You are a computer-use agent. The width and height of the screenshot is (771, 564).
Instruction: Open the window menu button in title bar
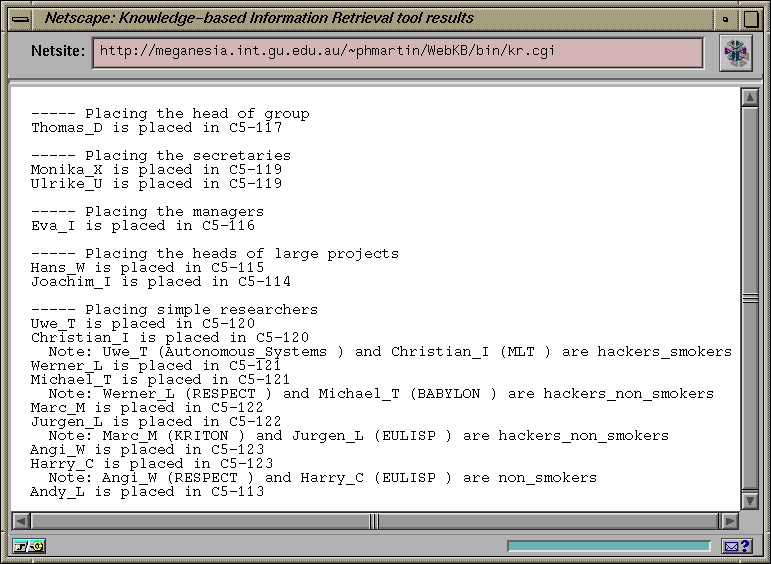click(x=22, y=18)
